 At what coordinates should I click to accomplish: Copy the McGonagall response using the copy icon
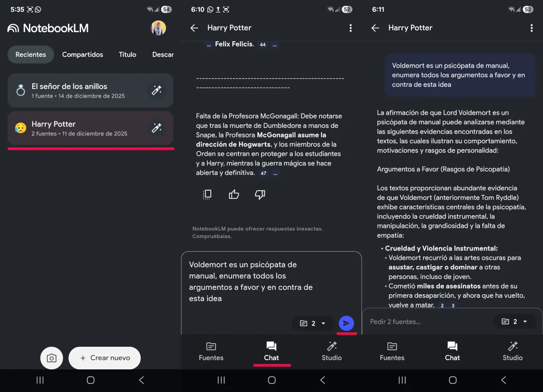coord(207,194)
